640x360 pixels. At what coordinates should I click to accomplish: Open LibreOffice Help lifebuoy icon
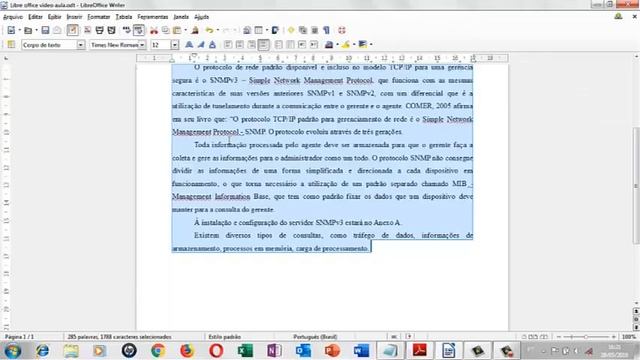pos(342,30)
